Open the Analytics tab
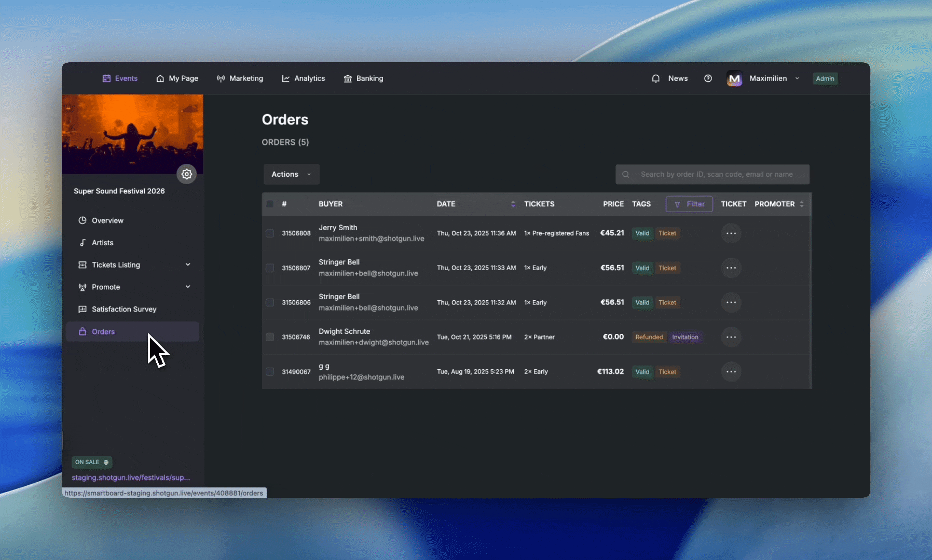 pos(303,78)
